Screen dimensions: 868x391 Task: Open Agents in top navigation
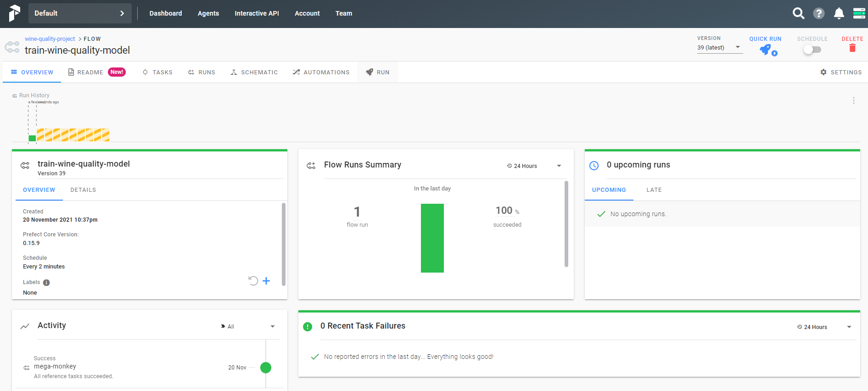pyautogui.click(x=208, y=13)
